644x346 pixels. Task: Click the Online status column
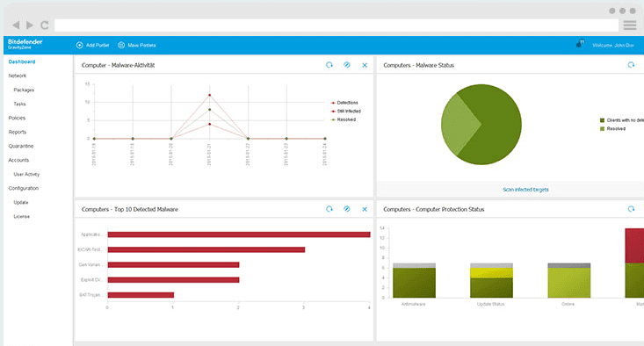coord(568,280)
